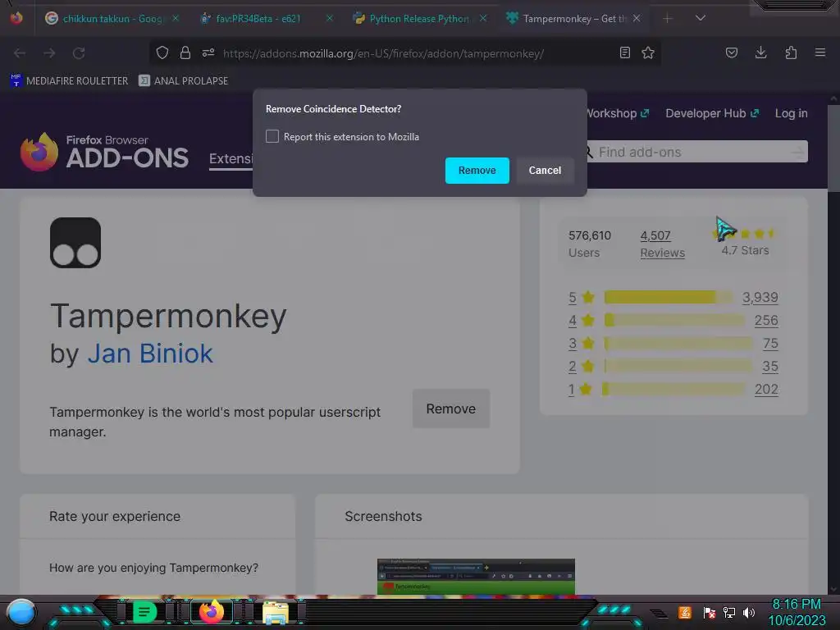Open the Developer Hub link
840x630 pixels.
pyautogui.click(x=712, y=113)
